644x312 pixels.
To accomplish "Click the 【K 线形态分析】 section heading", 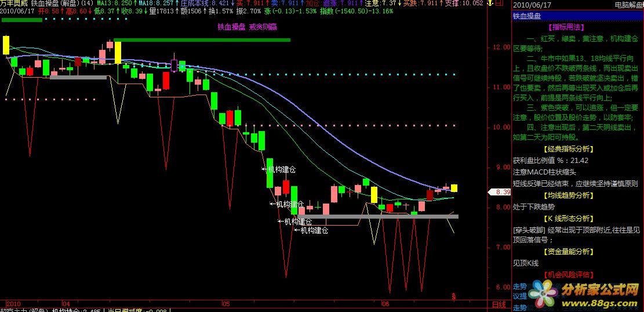I will (x=569, y=218).
